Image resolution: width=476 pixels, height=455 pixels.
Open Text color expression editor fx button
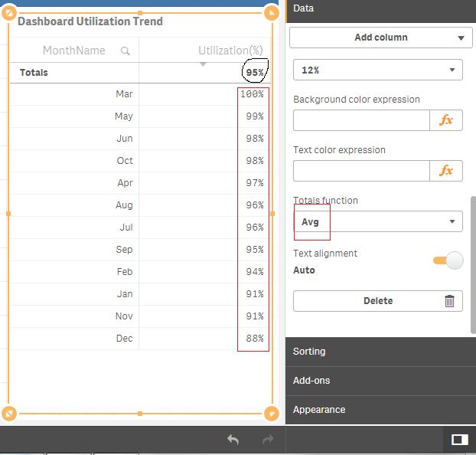[446, 171]
